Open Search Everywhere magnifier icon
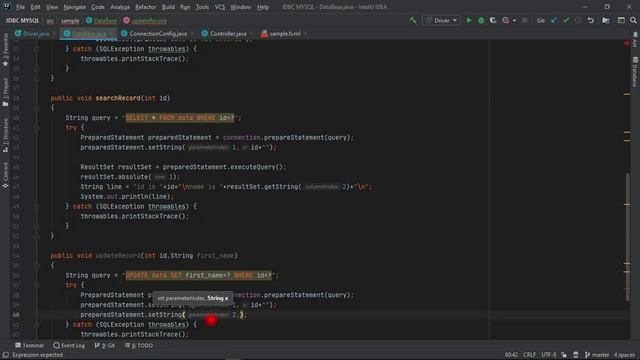The image size is (640, 360). click(x=633, y=20)
